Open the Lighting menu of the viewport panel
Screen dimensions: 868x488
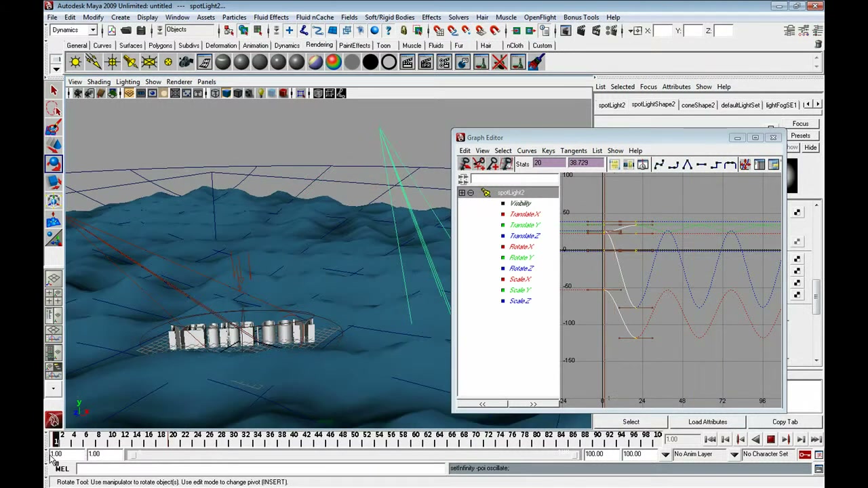click(127, 82)
